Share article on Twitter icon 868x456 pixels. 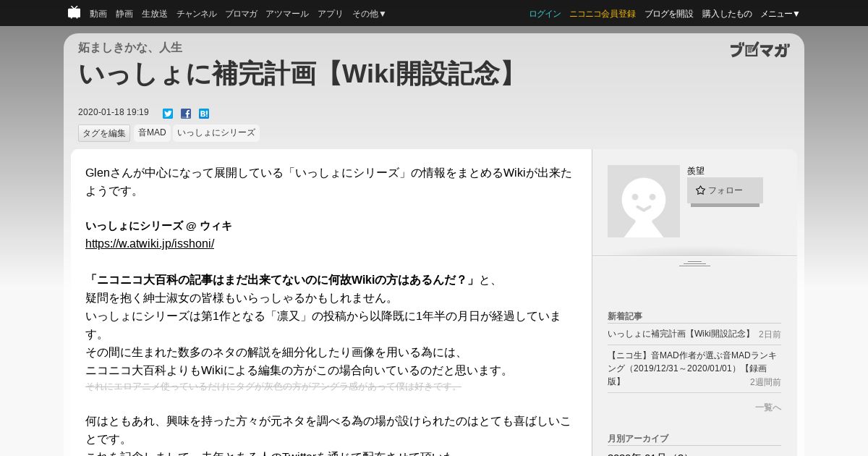[168, 114]
